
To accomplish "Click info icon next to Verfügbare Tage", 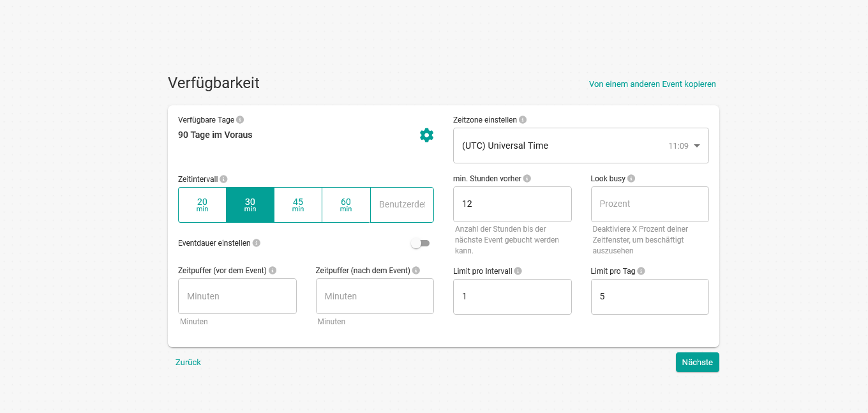I will (x=240, y=120).
